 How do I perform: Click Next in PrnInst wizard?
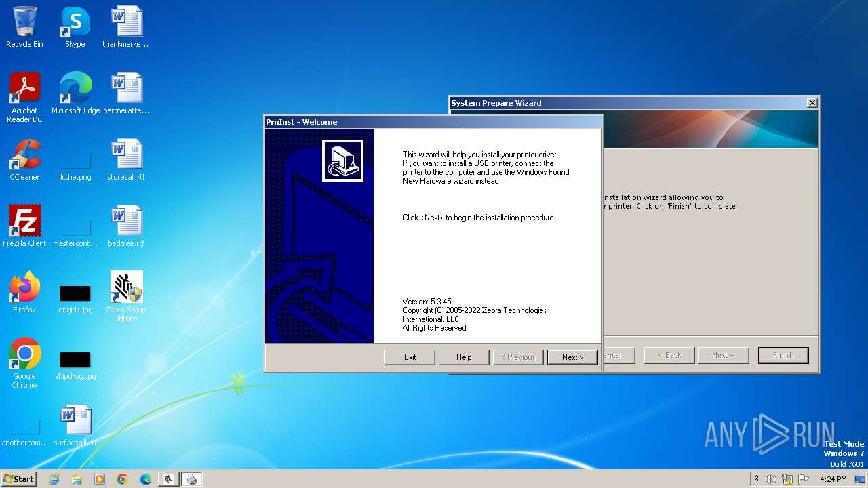pos(572,357)
